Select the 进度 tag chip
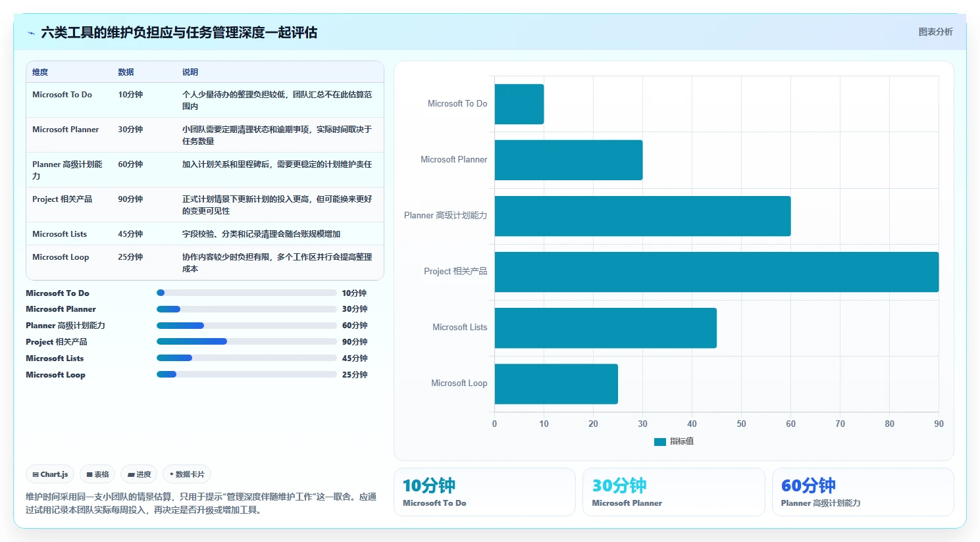 pyautogui.click(x=139, y=474)
